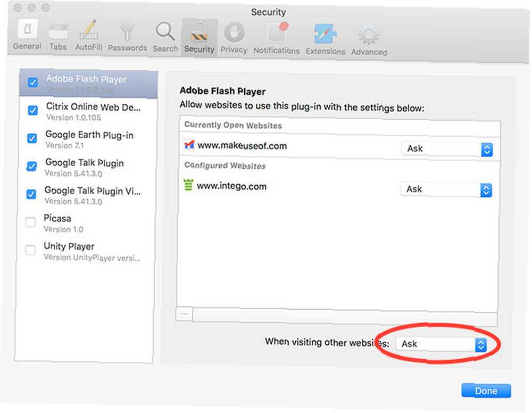This screenshot has width=532, height=413.
Task: Uncheck Google Talk Plugin Vi... checkbox
Action: (x=31, y=194)
